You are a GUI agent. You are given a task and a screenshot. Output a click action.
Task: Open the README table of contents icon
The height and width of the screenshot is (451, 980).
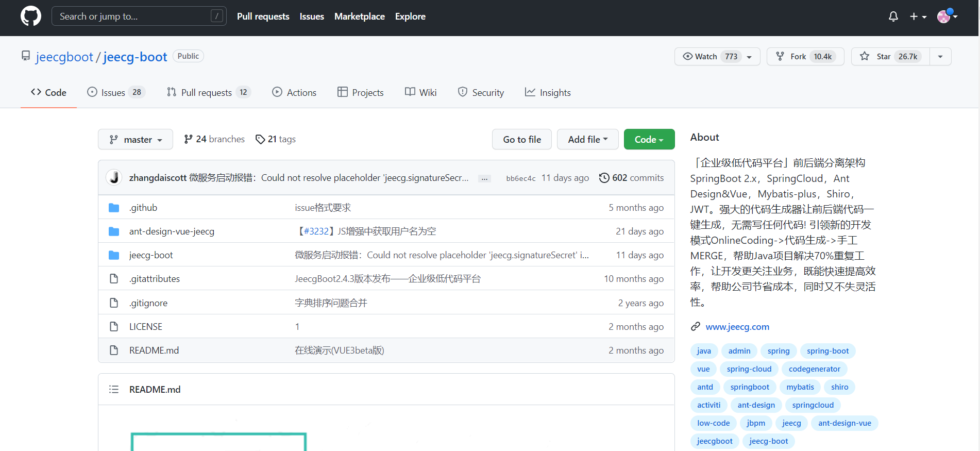(114, 389)
